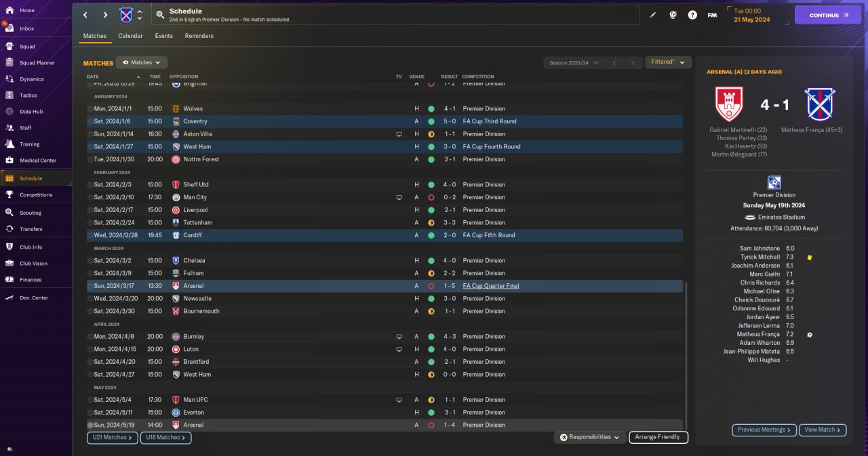
Task: Open U21 Matches
Action: pyautogui.click(x=112, y=438)
